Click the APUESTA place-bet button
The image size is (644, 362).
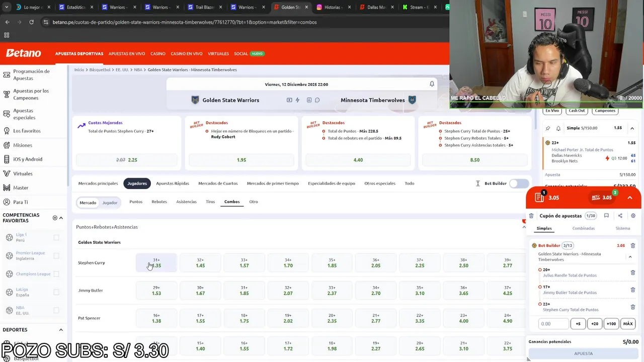pos(584,353)
